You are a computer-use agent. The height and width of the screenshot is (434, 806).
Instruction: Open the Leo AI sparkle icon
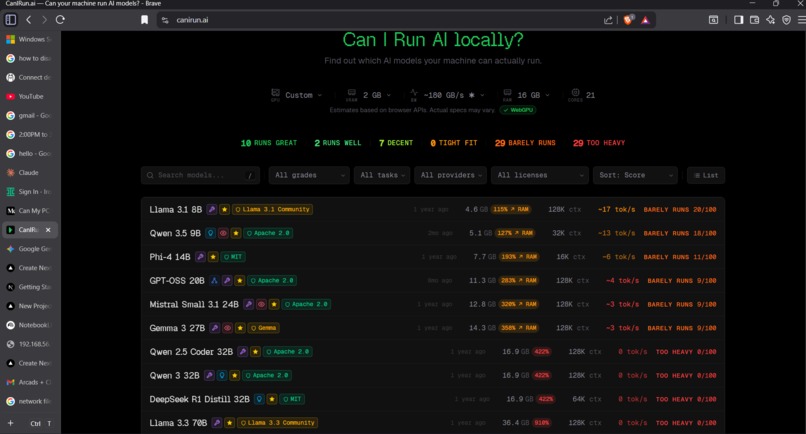tap(770, 20)
